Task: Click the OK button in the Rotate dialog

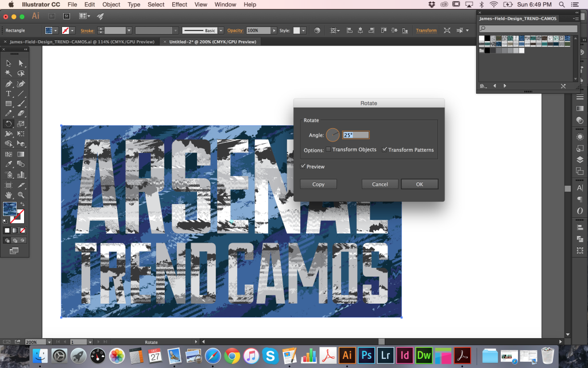Action: tap(420, 184)
